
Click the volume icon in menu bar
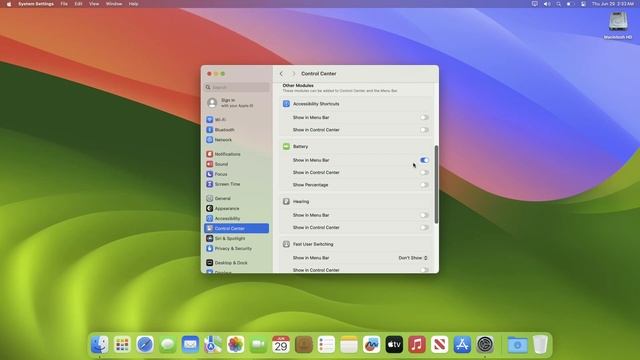click(x=547, y=4)
